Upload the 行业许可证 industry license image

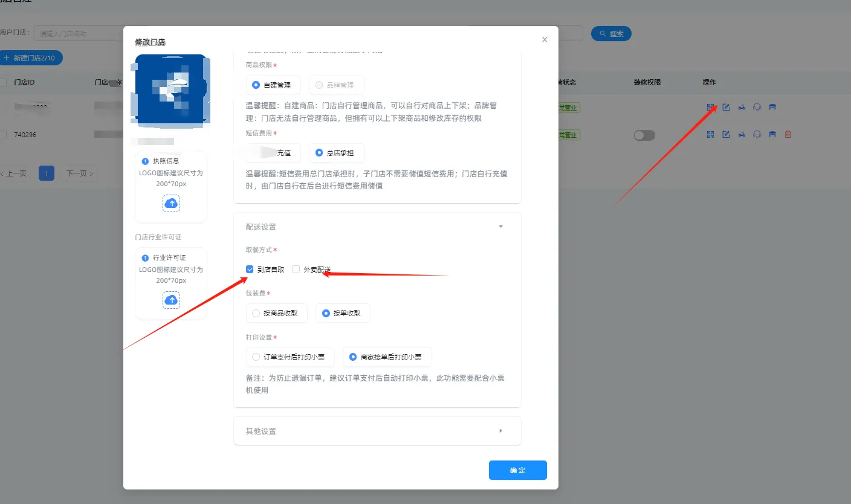[171, 300]
